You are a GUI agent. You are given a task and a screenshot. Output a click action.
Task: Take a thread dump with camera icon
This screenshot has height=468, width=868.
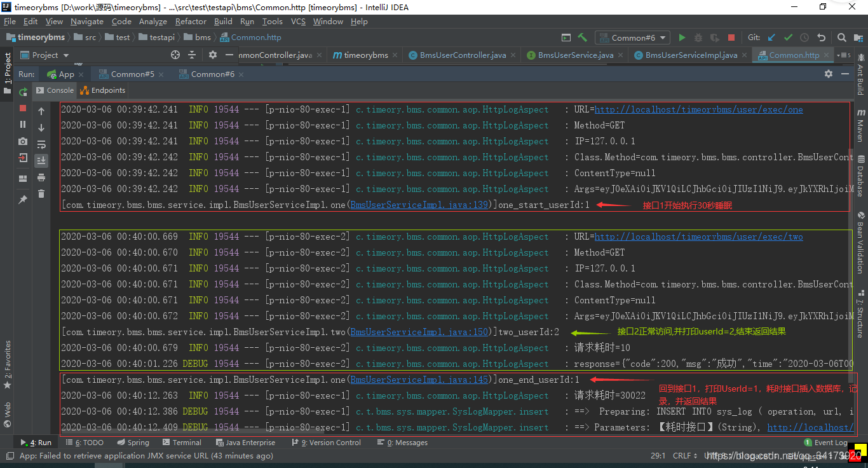tap(23, 141)
